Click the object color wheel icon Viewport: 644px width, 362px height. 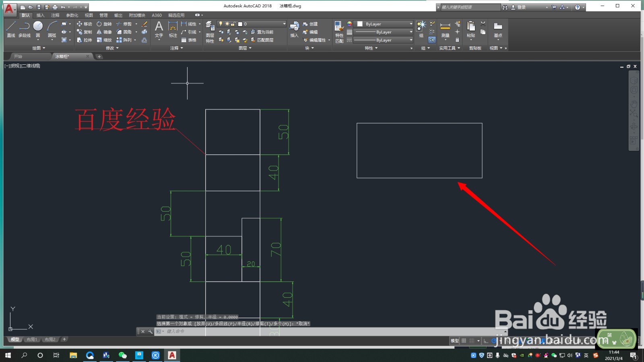pyautogui.click(x=349, y=24)
